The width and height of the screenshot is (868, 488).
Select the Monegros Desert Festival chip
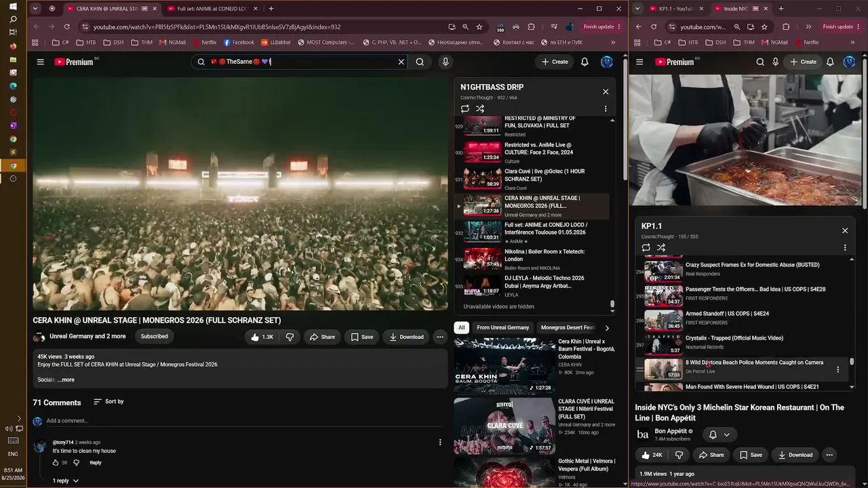pos(568,328)
